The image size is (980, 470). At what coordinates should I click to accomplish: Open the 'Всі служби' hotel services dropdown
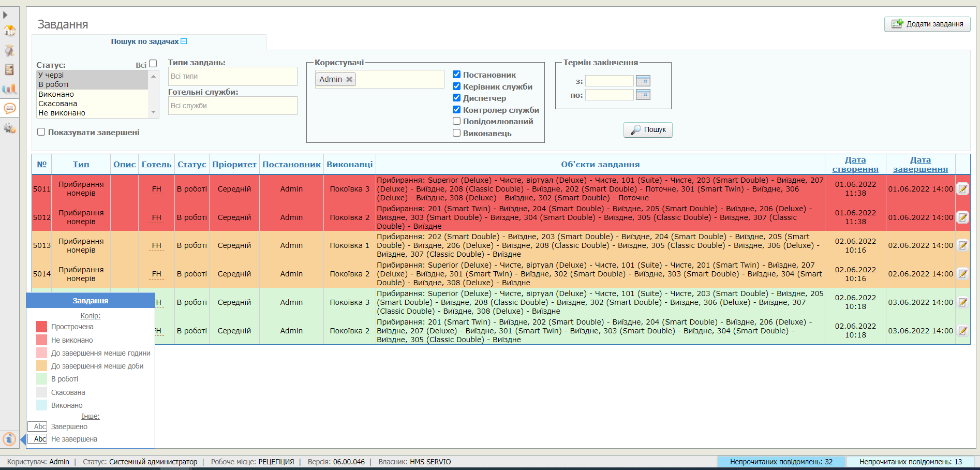pos(232,106)
